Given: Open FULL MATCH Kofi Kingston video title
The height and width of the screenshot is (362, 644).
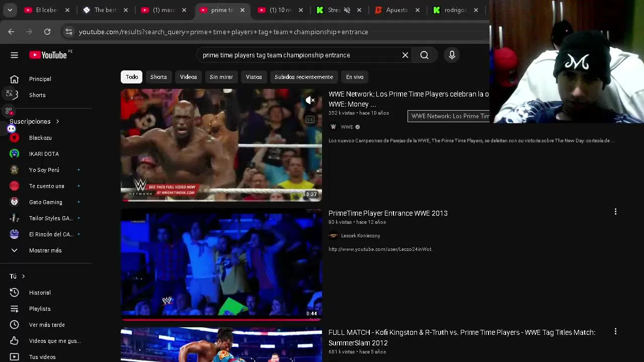Looking at the screenshot, I should (462, 337).
